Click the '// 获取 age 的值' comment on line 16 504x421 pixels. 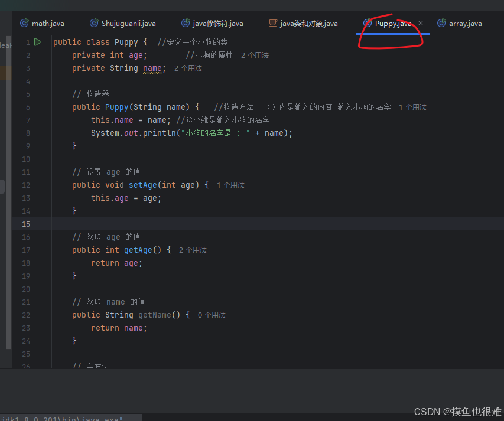click(x=106, y=237)
